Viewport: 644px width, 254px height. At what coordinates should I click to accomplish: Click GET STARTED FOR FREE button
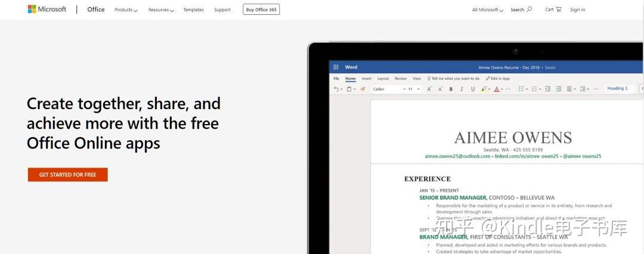tap(68, 175)
